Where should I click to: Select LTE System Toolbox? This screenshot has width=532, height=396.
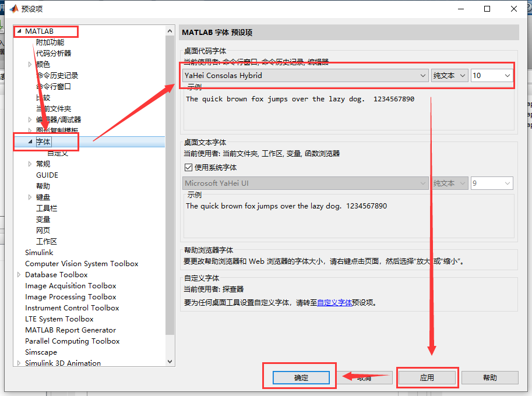[x=59, y=319]
